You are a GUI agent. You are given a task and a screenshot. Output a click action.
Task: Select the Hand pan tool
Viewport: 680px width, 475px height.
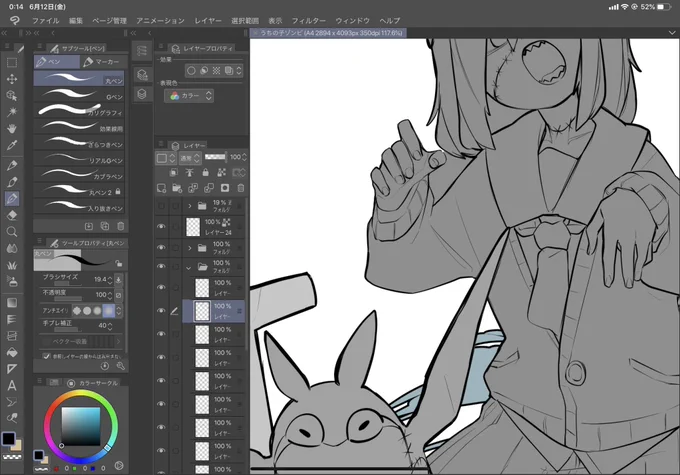12,128
